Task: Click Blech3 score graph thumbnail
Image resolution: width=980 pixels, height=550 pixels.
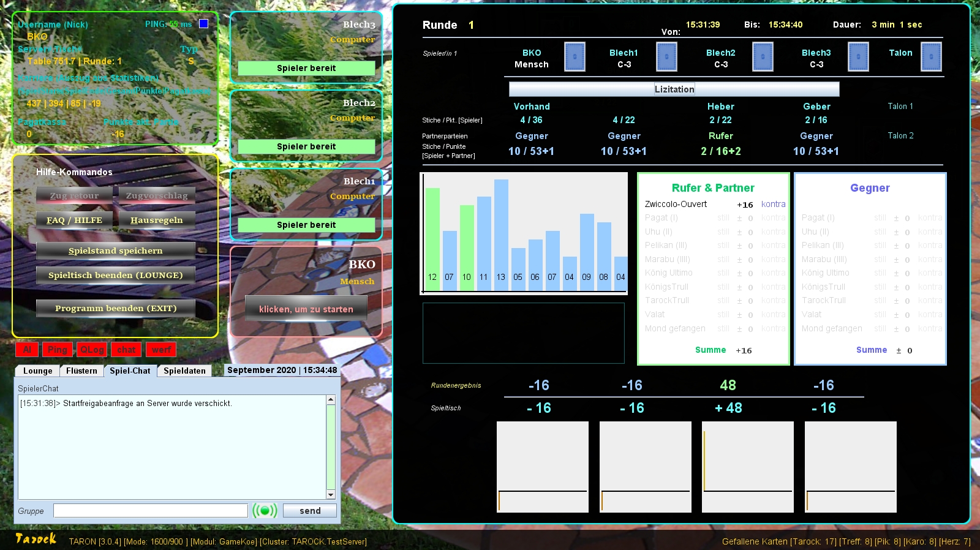Action: [851, 467]
